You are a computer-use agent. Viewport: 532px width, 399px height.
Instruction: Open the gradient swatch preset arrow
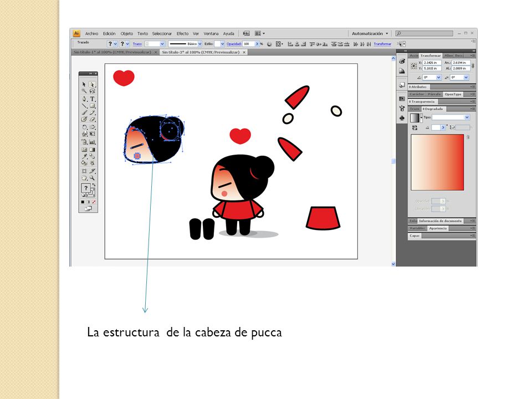421,117
